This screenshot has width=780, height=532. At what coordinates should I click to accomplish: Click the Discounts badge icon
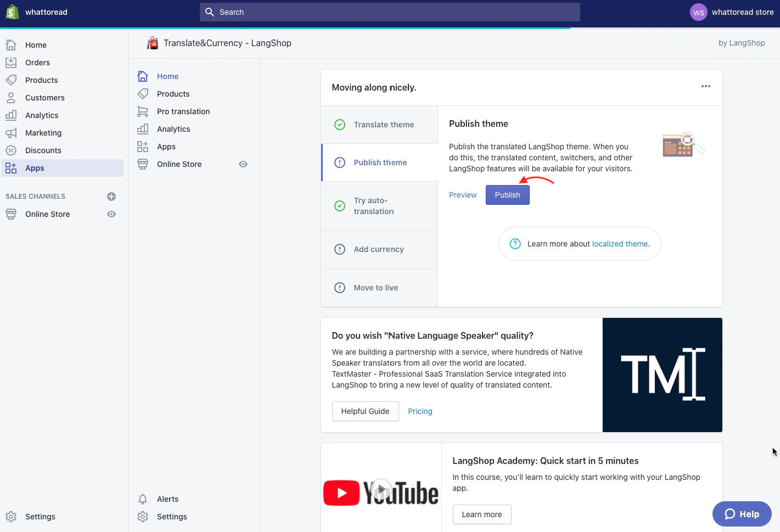[11, 150]
